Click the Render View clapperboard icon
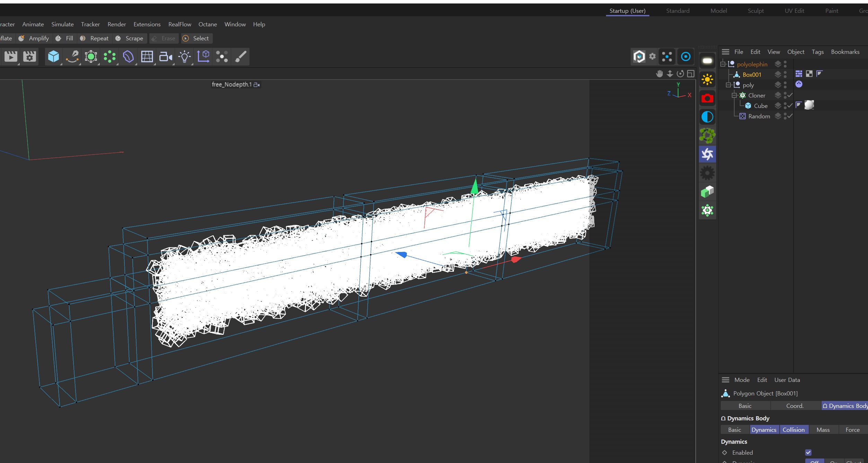Image resolution: width=868 pixels, height=463 pixels. (x=11, y=56)
